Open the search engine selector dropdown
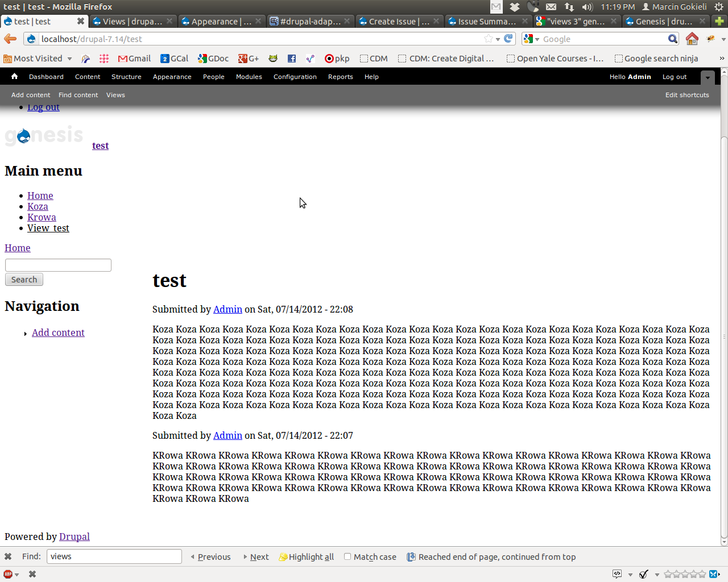728x582 pixels. 531,39
